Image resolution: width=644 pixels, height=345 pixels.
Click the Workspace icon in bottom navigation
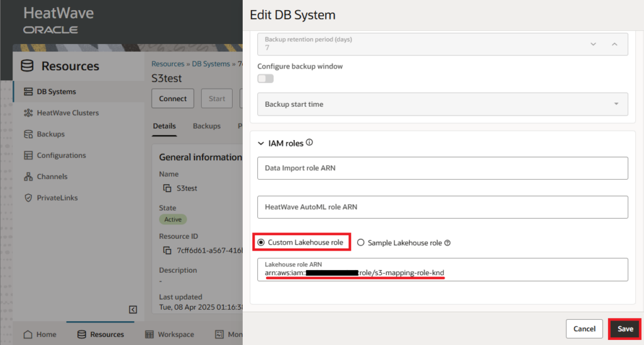(x=150, y=334)
